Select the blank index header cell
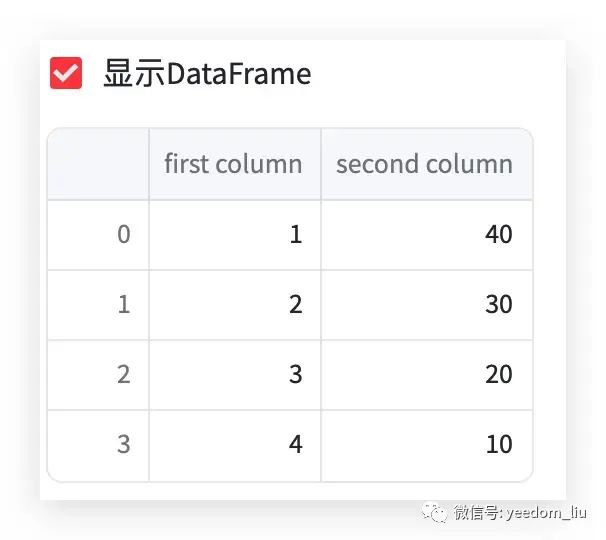Screen dimensions: 606x540 pyautogui.click(x=98, y=164)
